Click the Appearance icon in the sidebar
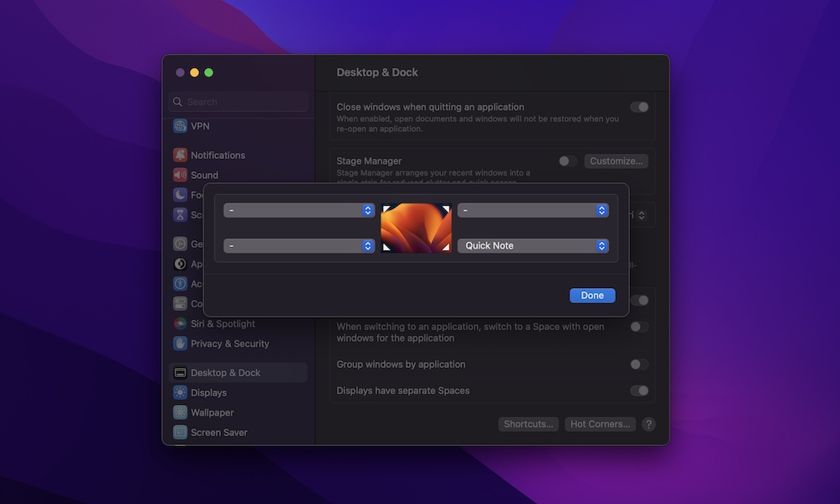Image resolution: width=840 pixels, height=504 pixels. point(180,264)
